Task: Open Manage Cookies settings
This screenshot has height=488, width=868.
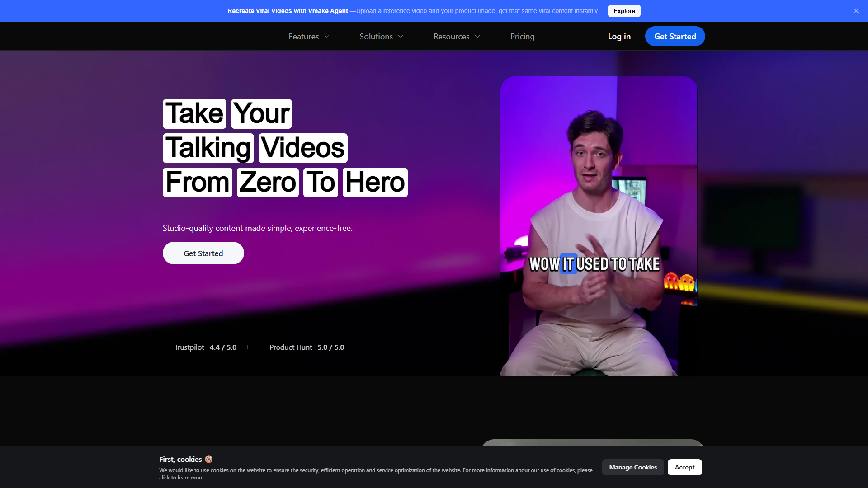Action: tap(633, 467)
